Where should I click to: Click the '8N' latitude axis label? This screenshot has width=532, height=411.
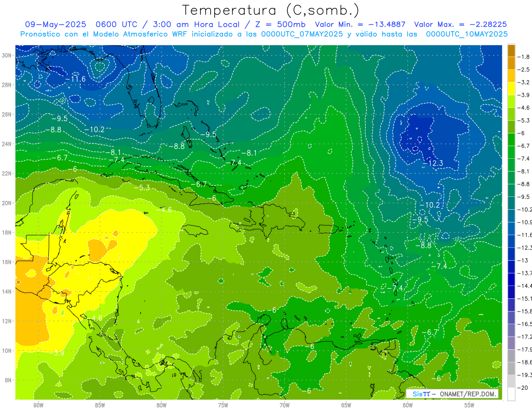9,380
